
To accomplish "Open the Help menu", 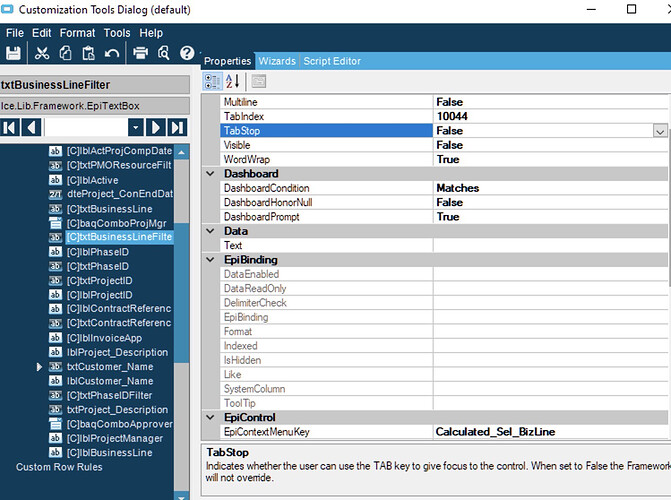I will click(151, 33).
